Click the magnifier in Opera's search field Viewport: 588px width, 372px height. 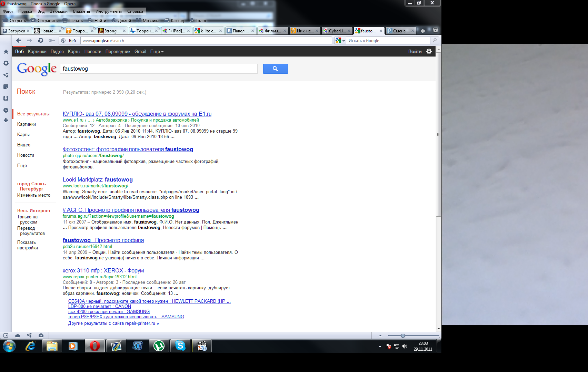point(435,41)
